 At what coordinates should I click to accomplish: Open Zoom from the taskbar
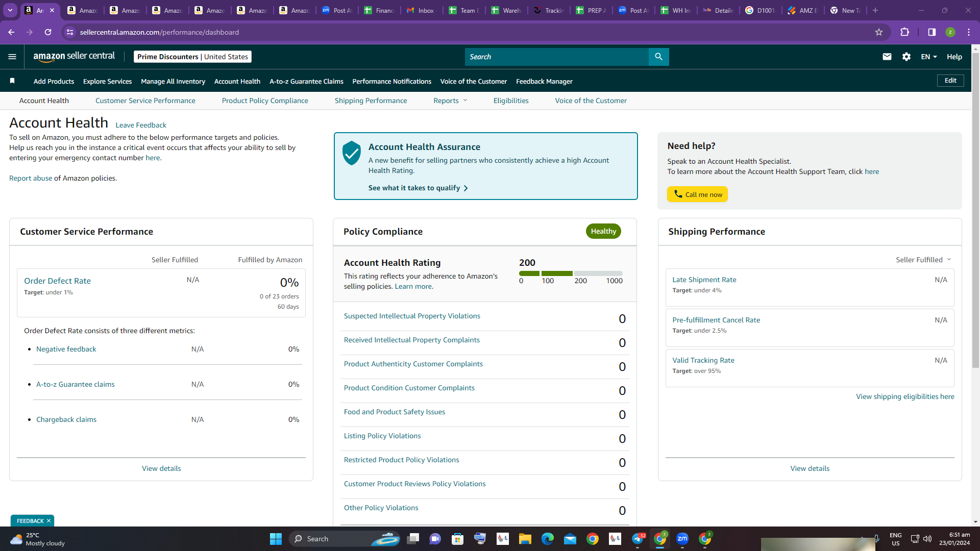pos(682,539)
